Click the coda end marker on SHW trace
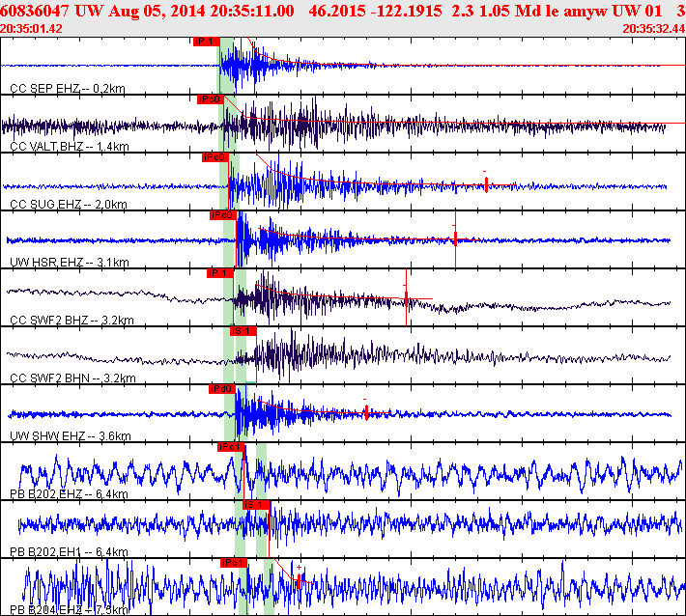This screenshot has width=686, height=616. pos(366,412)
